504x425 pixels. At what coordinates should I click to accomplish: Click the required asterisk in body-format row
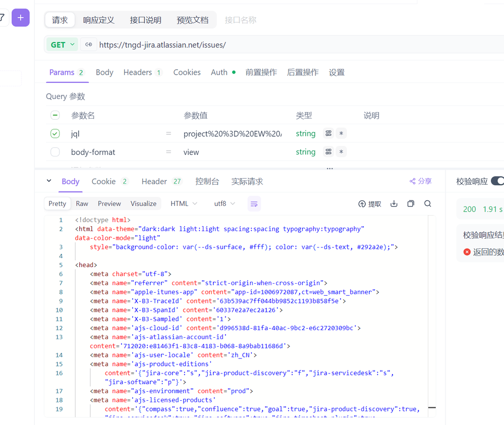tap(341, 152)
